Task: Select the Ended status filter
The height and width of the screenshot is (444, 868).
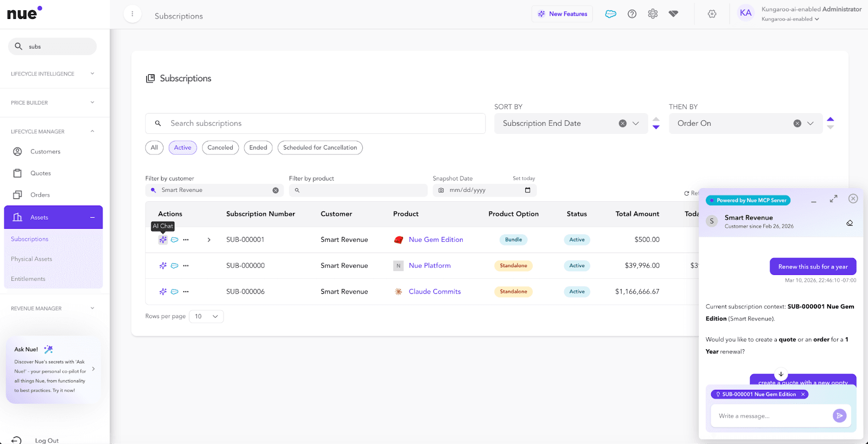Action: click(x=258, y=147)
